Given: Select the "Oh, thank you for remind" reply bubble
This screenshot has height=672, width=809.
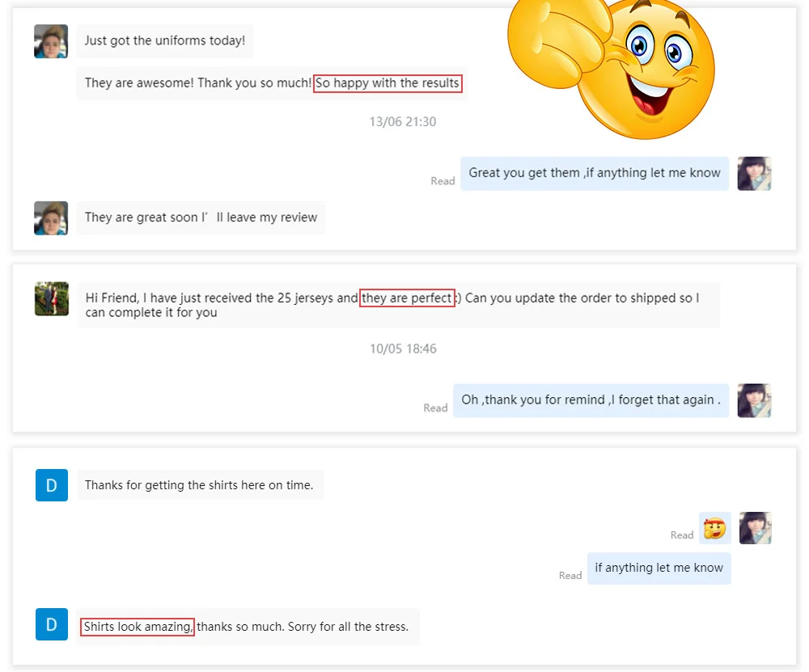Looking at the screenshot, I should (591, 400).
